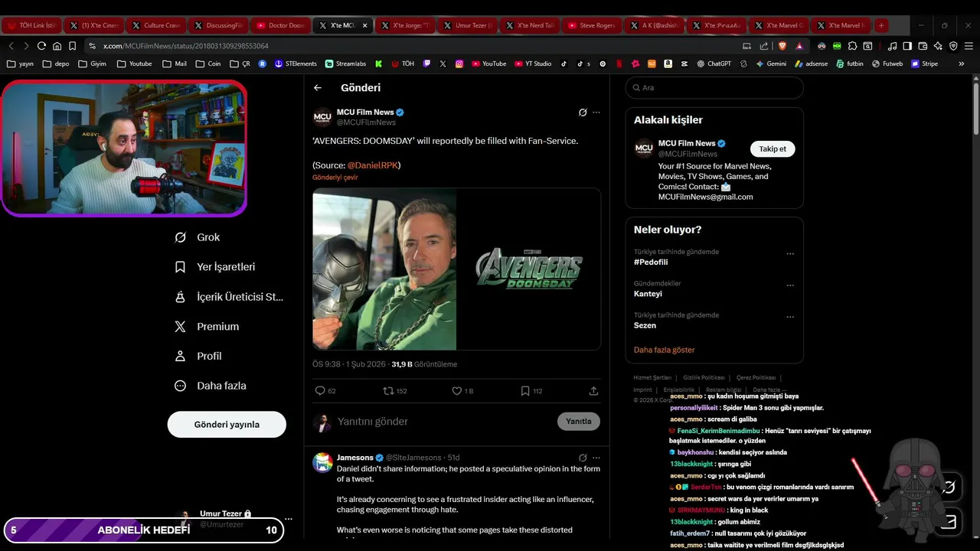Repost the tweet with 152 reposts
The height and width of the screenshot is (551, 980).
[x=395, y=391]
